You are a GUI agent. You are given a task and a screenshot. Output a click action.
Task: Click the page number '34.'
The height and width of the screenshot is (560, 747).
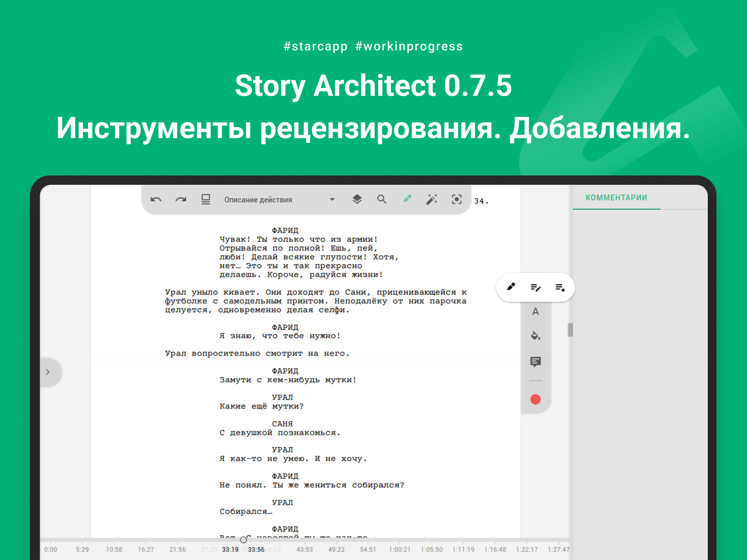click(481, 201)
